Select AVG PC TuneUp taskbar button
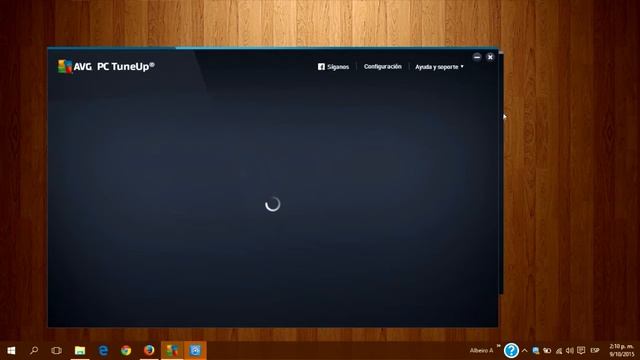 [x=172, y=351]
